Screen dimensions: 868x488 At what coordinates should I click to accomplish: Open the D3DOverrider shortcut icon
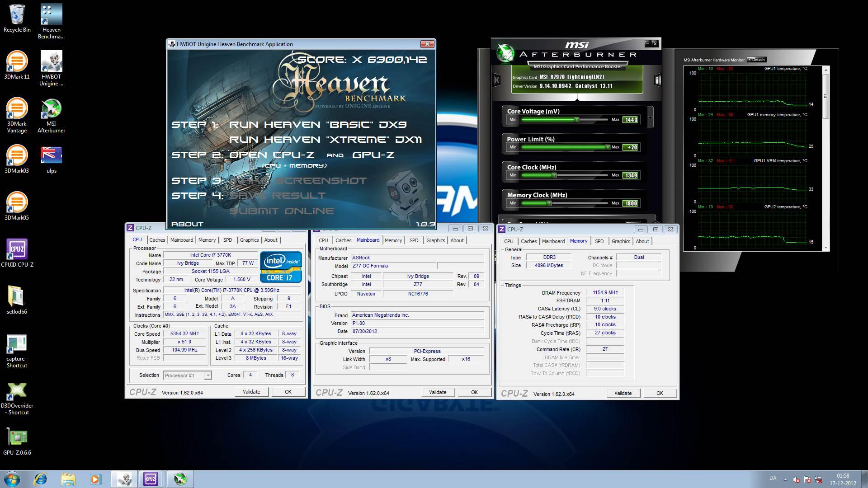click(x=17, y=398)
